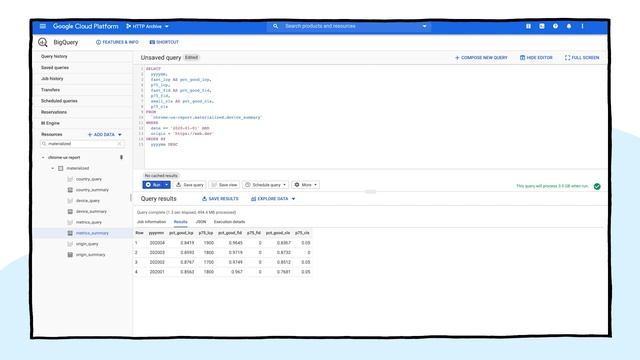This screenshot has height=360, width=640.
Task: Open Saved queries in sidebar
Action: click(55, 67)
